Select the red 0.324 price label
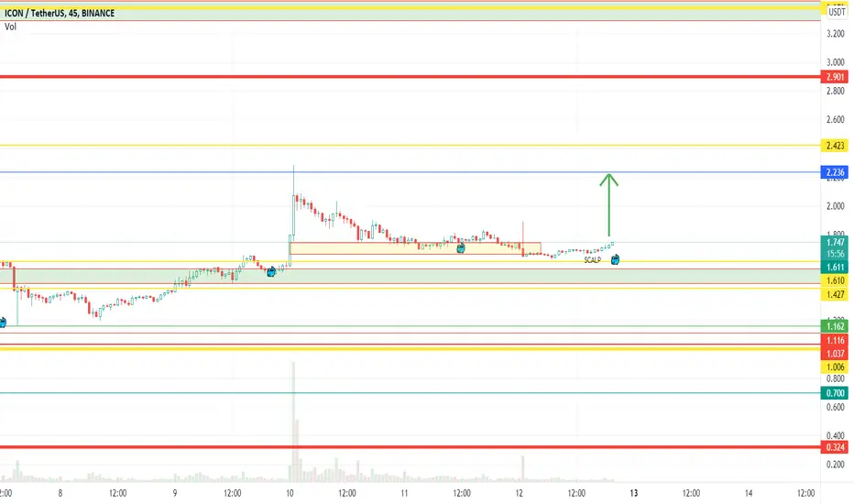 835,447
